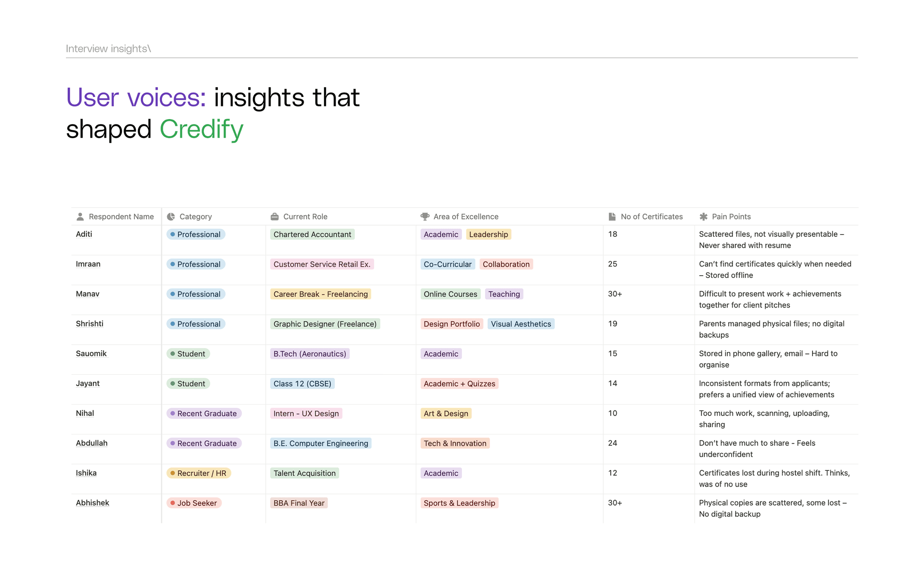Open Aditi's respondent entry
This screenshot has height=576, width=924.
[x=84, y=234]
